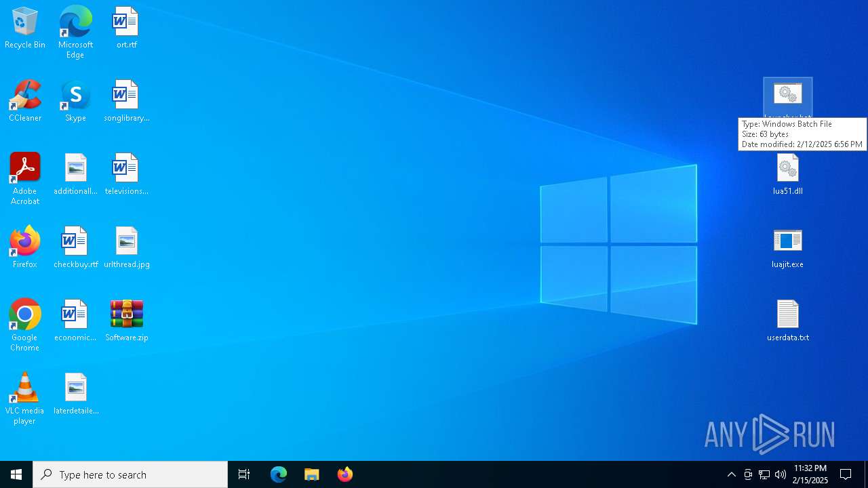This screenshot has height=488, width=868.
Task: Open the Windows Start menu
Action: point(16,474)
